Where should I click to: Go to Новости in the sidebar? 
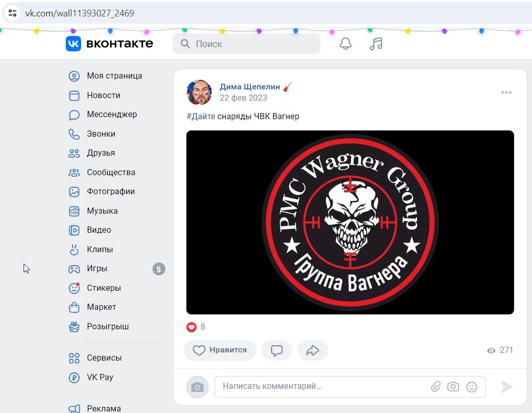pyautogui.click(x=104, y=96)
